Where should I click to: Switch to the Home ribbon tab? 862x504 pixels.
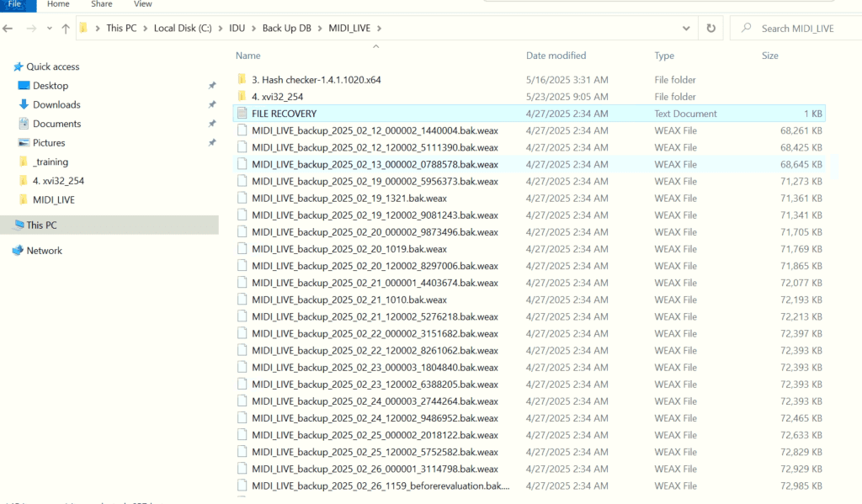coord(58,4)
